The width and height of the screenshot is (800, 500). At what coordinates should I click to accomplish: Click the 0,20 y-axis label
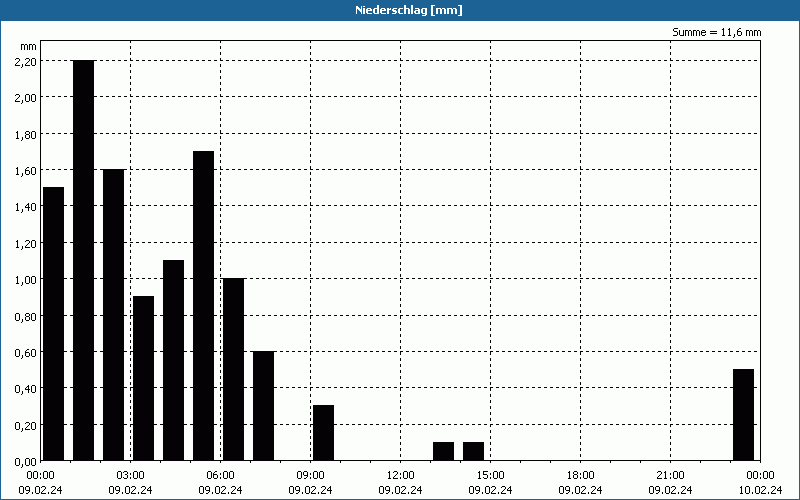coord(26,426)
